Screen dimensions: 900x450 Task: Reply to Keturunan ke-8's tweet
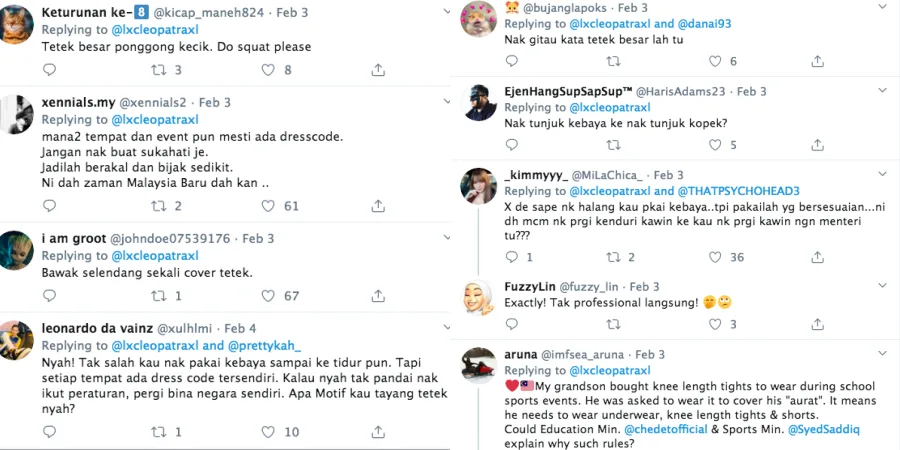click(x=50, y=70)
